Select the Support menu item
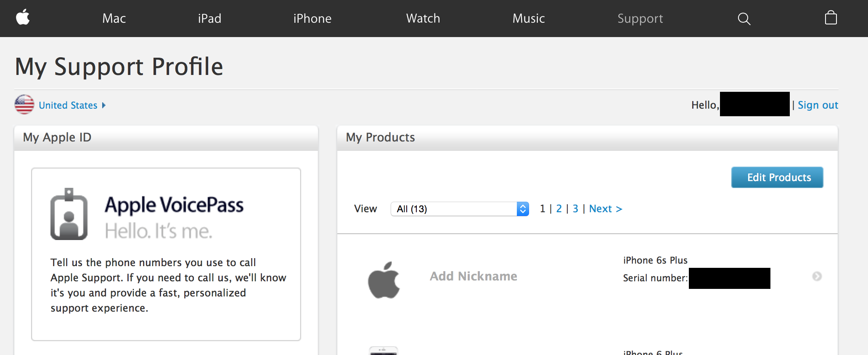 click(640, 19)
